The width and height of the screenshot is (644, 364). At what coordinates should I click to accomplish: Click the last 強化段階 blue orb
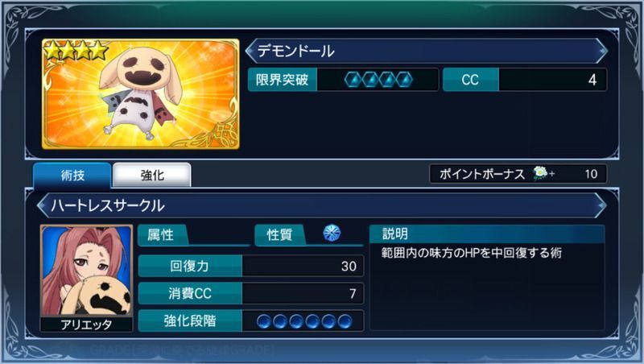345,321
